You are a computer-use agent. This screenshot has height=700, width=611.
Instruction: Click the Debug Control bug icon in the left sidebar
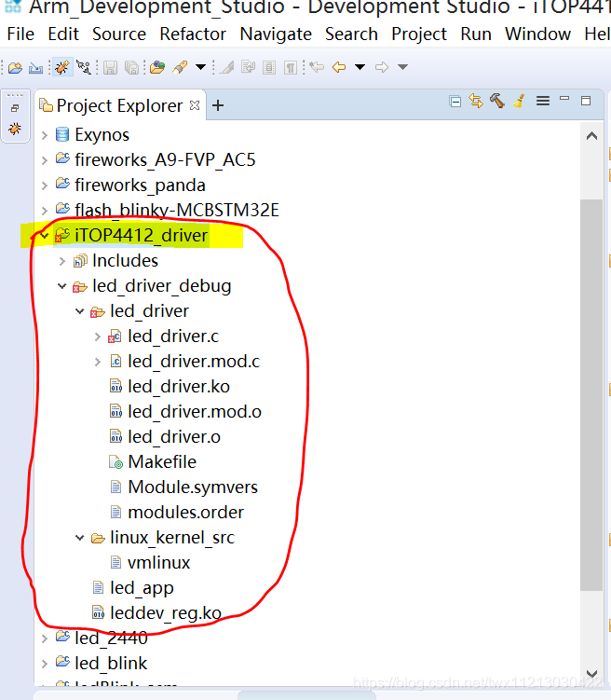tap(15, 129)
